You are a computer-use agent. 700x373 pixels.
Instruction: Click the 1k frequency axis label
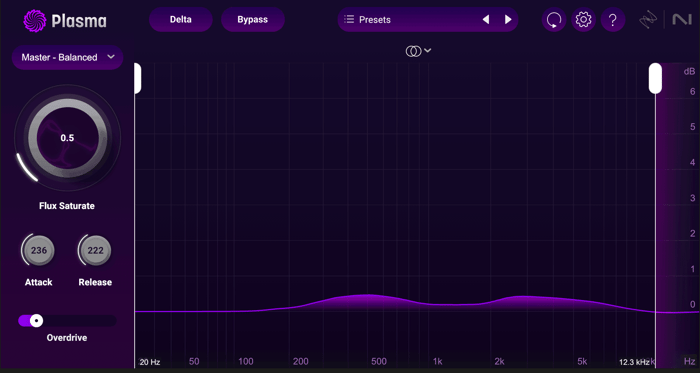click(438, 361)
